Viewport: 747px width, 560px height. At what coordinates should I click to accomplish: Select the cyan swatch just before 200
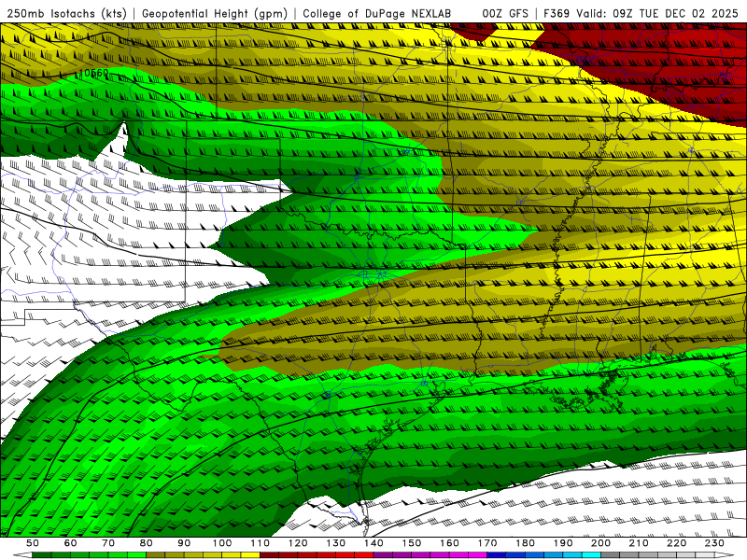[x=592, y=555]
